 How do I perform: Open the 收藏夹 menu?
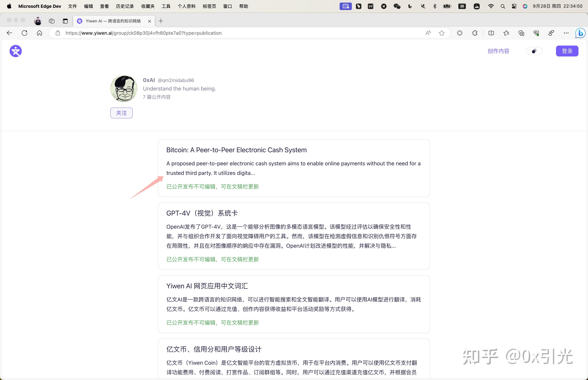click(148, 6)
